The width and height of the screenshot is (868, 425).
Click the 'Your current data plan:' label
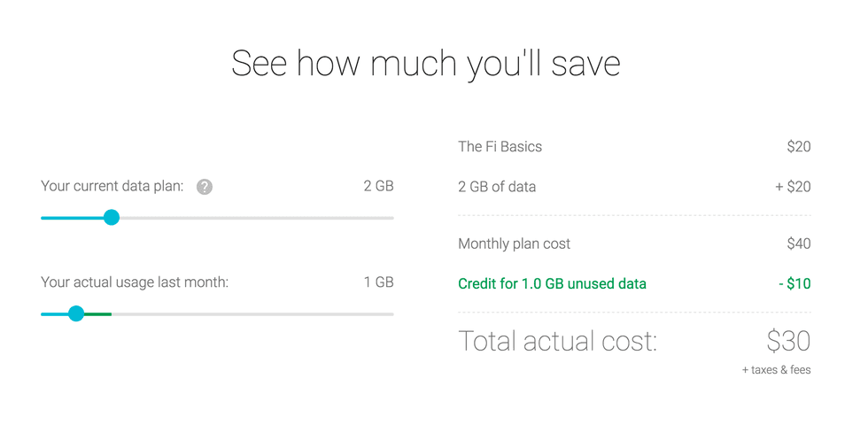pyautogui.click(x=112, y=187)
